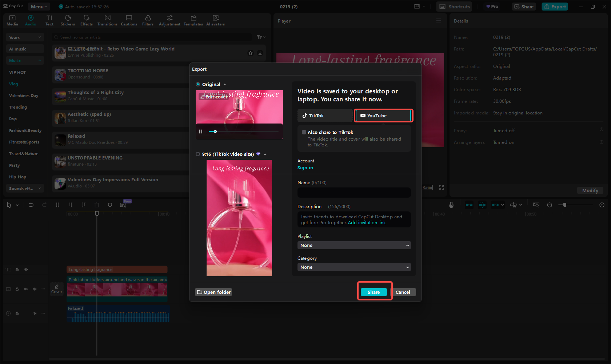Image resolution: width=611 pixels, height=364 pixels.
Task: Click the Search songs or artists field
Action: [x=152, y=37]
